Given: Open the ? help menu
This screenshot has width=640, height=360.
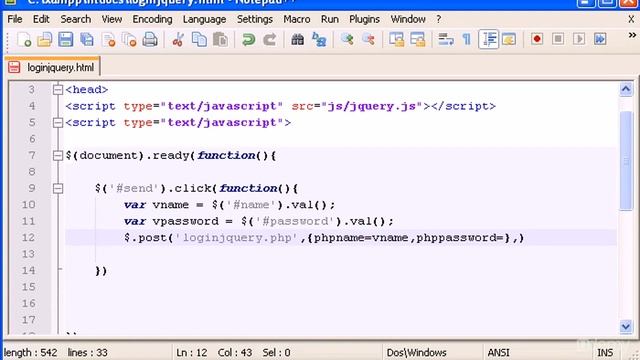Looking at the screenshot, I should coord(439,19).
